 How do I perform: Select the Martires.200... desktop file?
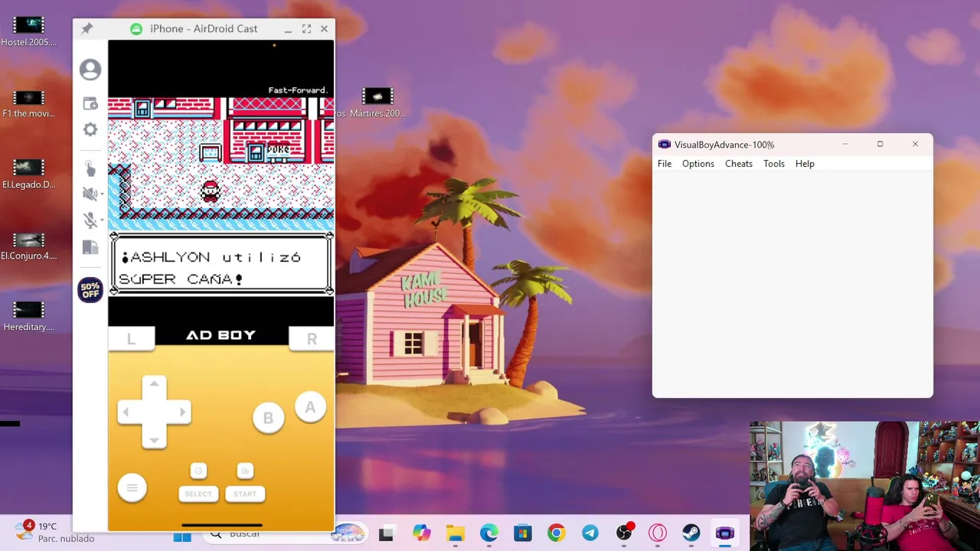click(x=377, y=103)
